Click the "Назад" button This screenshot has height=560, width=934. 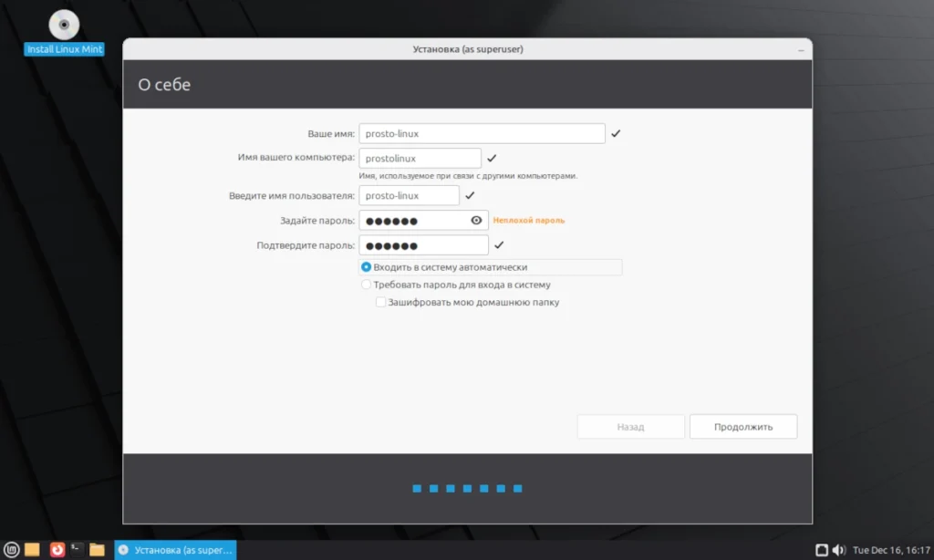point(631,427)
